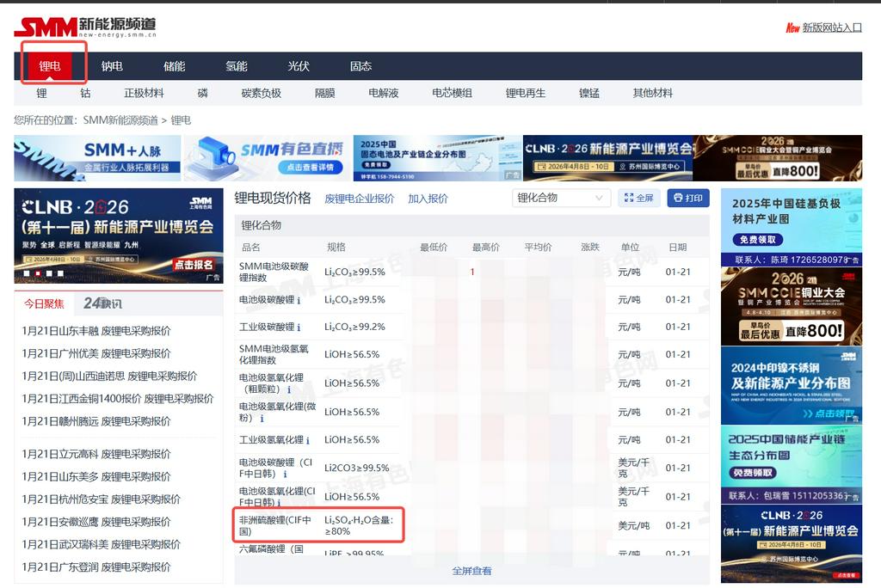The image size is (881, 588).
Task: Expand the 其他材料 submenu item
Action: [x=652, y=93]
